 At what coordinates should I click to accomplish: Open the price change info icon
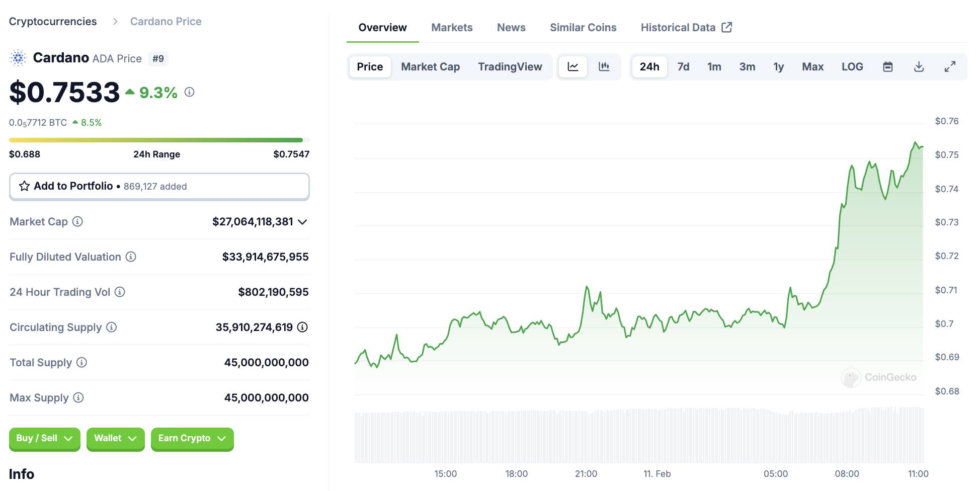click(189, 92)
